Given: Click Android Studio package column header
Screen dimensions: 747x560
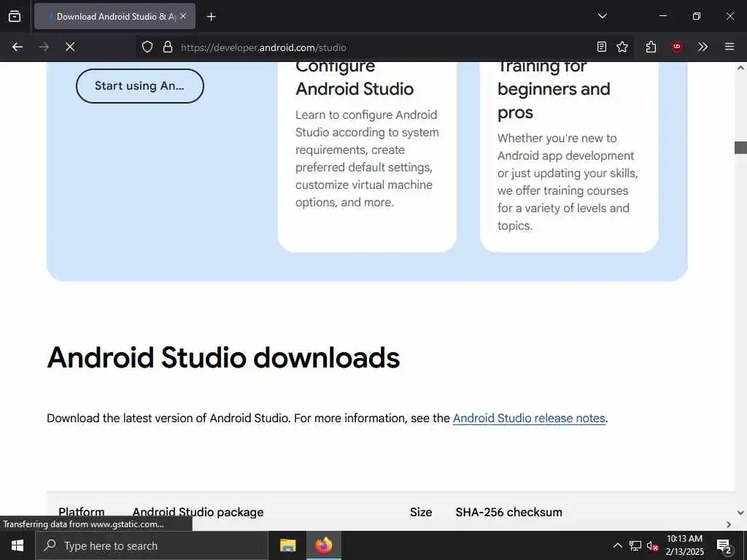Looking at the screenshot, I should coord(198,512).
